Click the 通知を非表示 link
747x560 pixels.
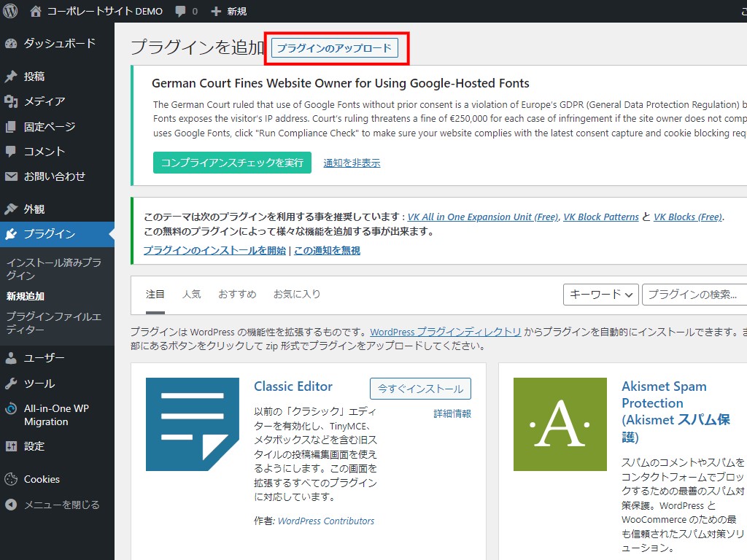coord(352,163)
